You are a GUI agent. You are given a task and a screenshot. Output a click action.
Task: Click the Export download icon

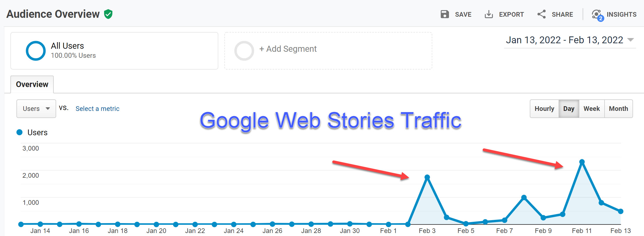pos(489,14)
